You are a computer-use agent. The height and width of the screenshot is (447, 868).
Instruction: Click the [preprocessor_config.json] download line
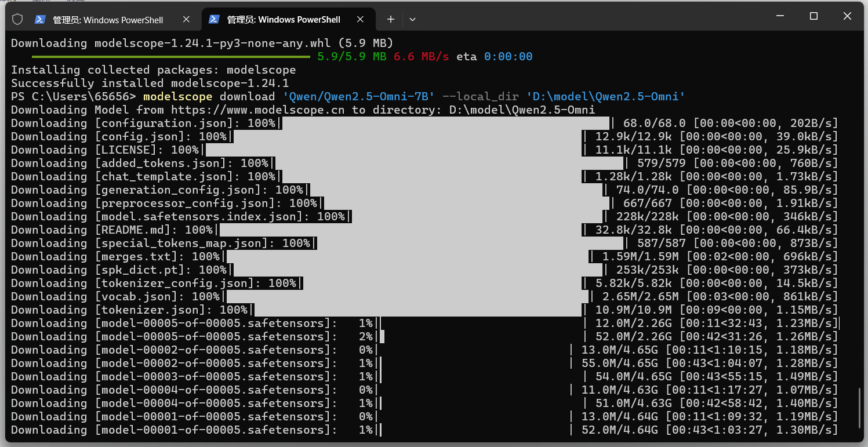424,203
